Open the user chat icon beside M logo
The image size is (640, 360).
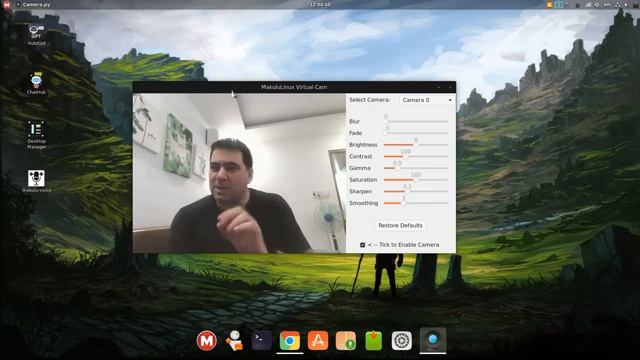[234, 340]
